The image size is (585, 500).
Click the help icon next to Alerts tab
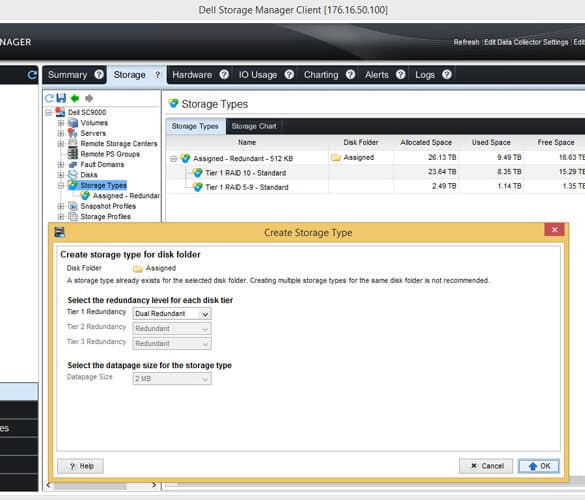(401, 75)
